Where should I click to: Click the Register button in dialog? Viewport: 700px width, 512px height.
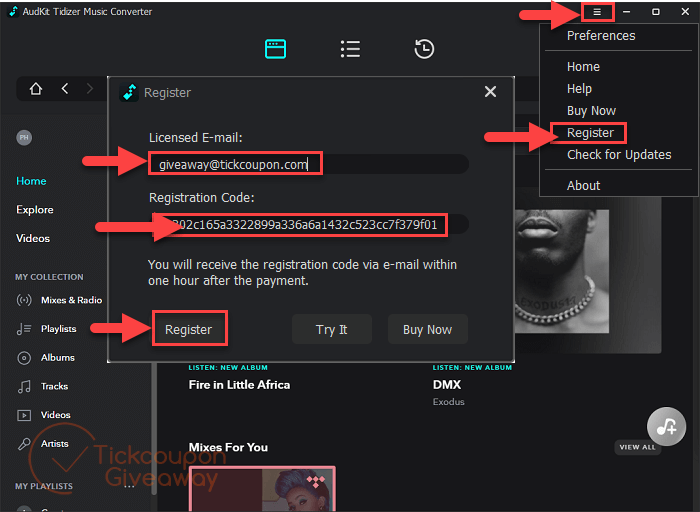189,329
